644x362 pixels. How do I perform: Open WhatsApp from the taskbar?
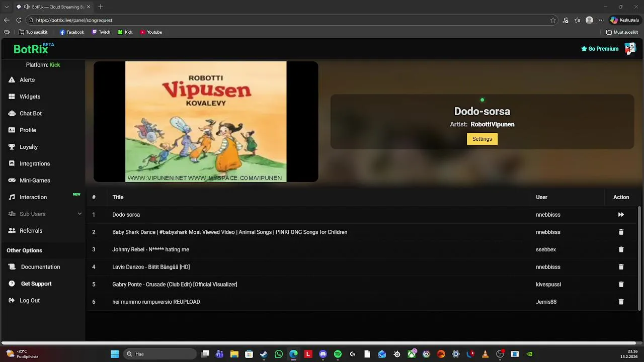tap(279, 354)
